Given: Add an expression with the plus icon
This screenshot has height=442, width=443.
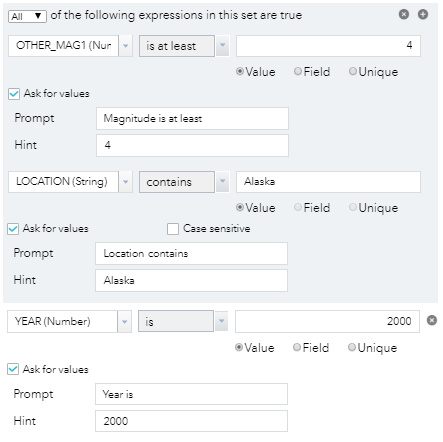Looking at the screenshot, I should [423, 14].
